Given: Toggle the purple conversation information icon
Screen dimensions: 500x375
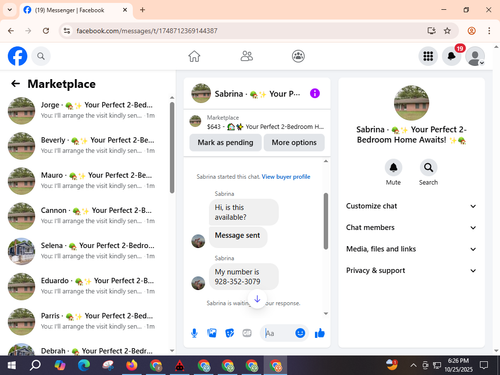Looking at the screenshot, I should point(315,93).
